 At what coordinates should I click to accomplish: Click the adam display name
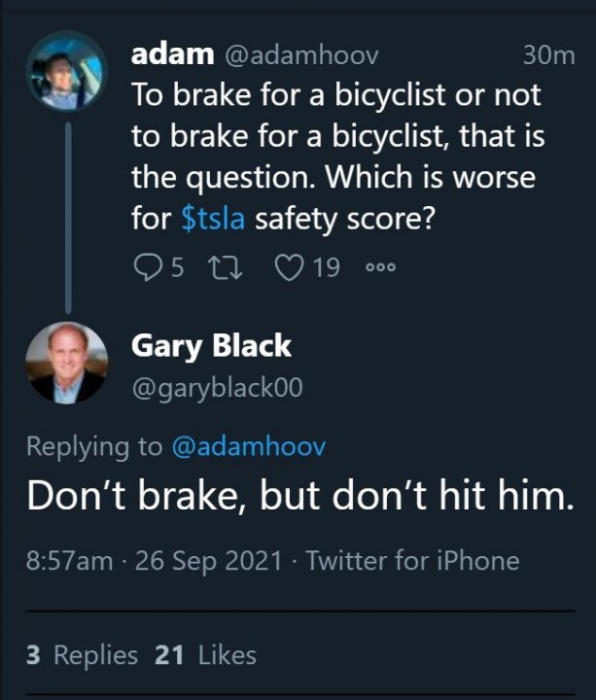tap(172, 55)
